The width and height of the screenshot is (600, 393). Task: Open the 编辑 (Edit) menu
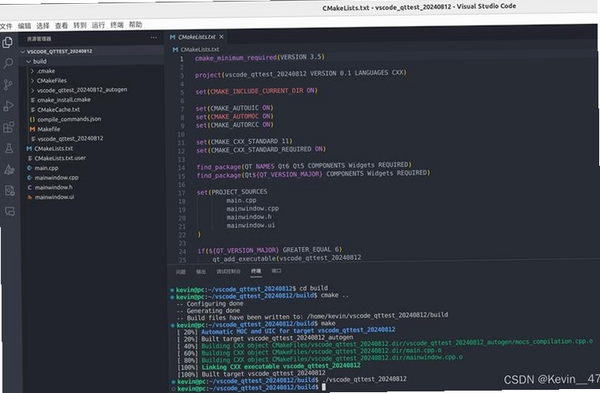(x=24, y=26)
